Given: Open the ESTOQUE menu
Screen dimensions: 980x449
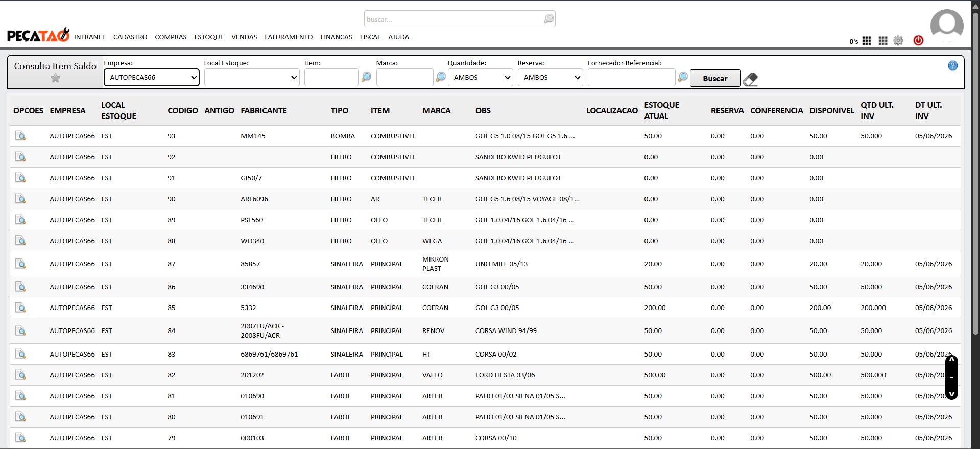Looking at the screenshot, I should [209, 37].
